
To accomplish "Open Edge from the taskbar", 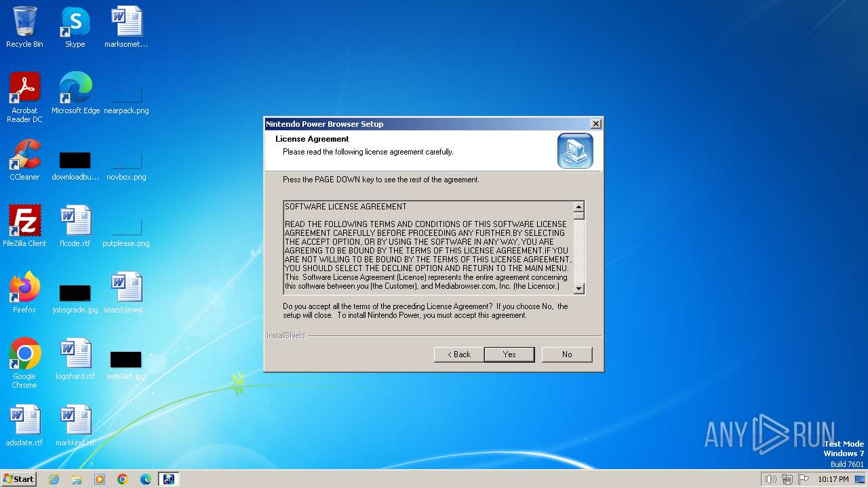I will [x=146, y=479].
